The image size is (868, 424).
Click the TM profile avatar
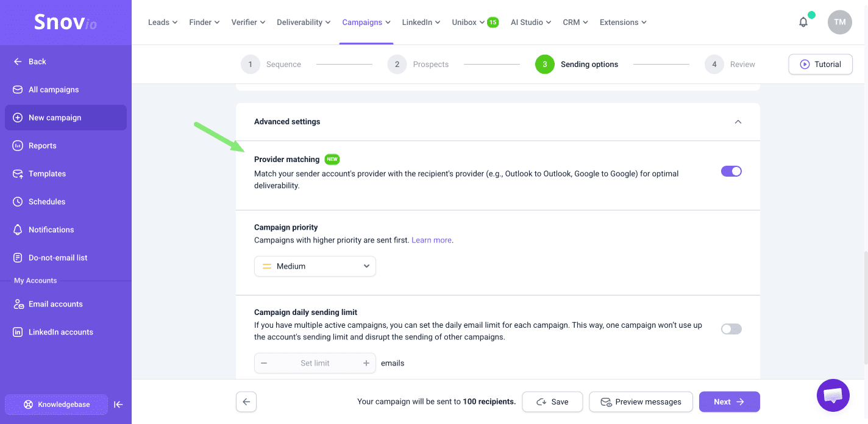(x=839, y=23)
